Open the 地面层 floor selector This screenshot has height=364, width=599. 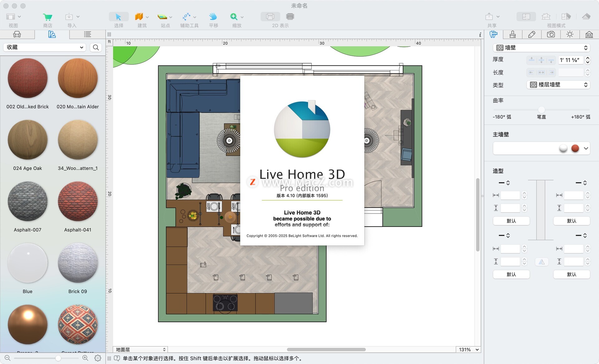point(140,350)
